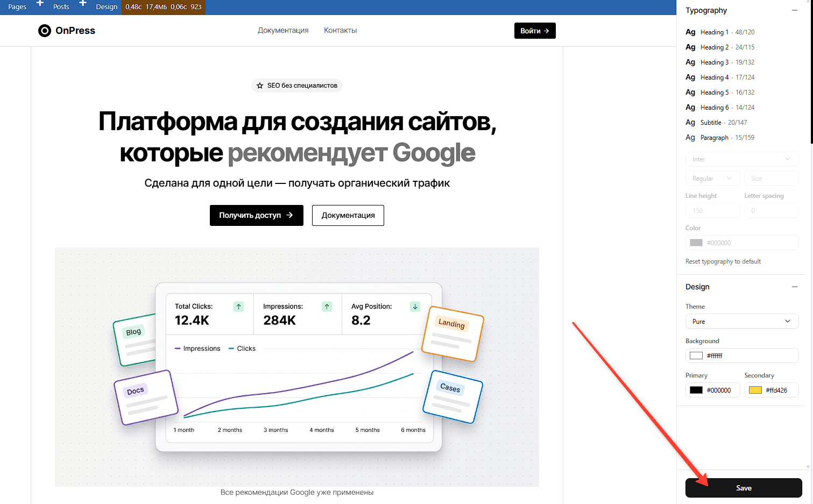Select the Heading 1 Ag sample icon
This screenshot has height=504, width=813.
[x=690, y=32]
